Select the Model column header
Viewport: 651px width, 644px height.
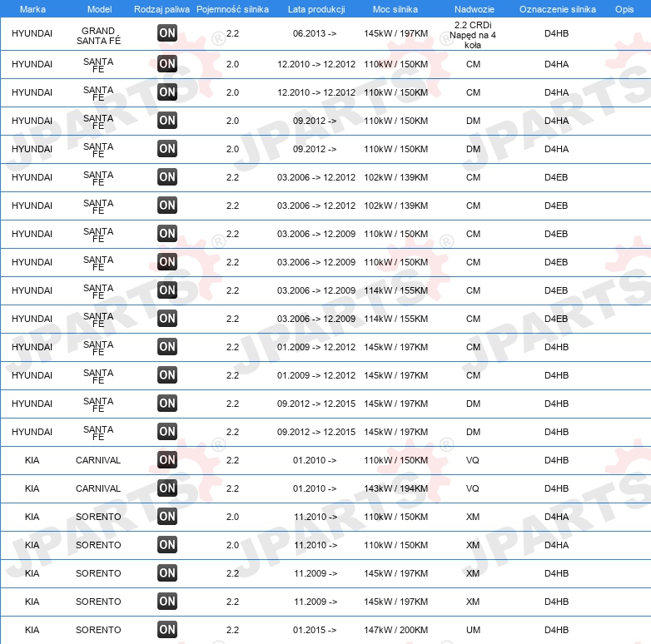(99, 9)
